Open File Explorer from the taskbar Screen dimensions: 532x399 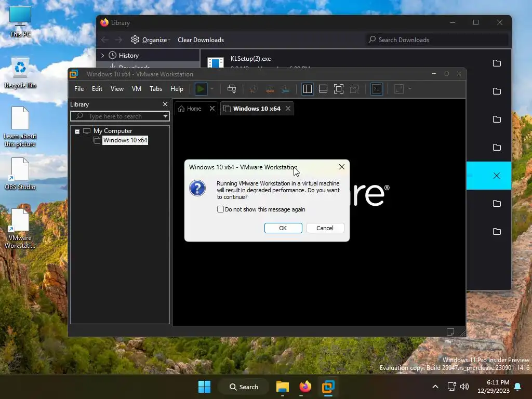click(x=282, y=387)
